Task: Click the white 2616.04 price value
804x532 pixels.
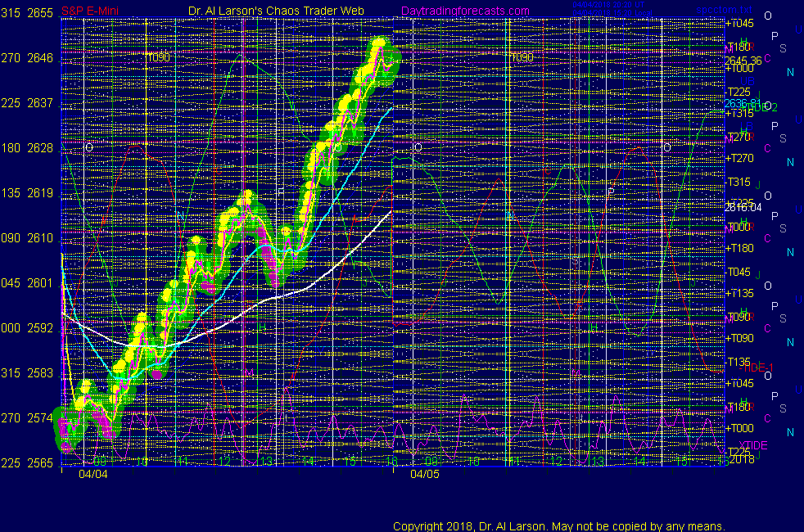Action: 742,208
